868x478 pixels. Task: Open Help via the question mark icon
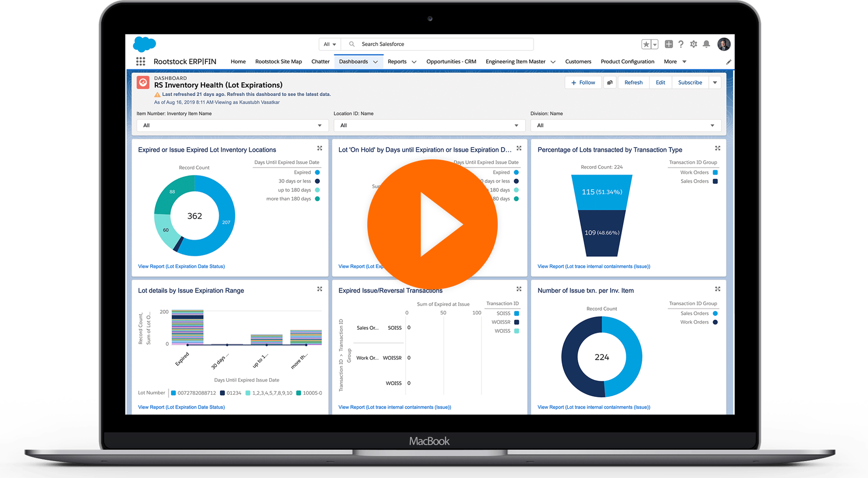(681, 44)
